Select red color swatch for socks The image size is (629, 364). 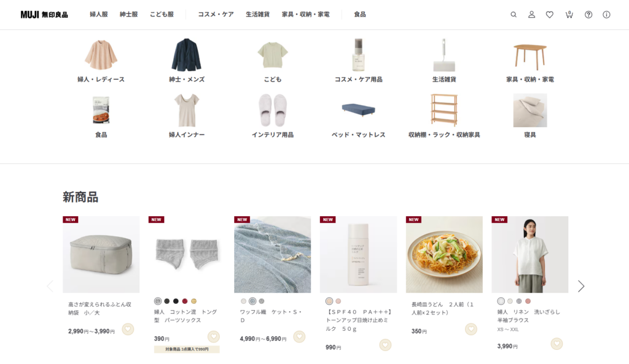(x=185, y=301)
